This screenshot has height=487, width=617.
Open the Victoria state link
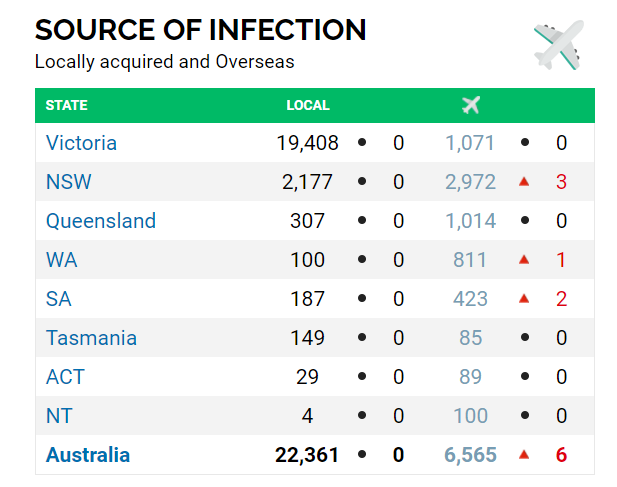click(x=81, y=142)
